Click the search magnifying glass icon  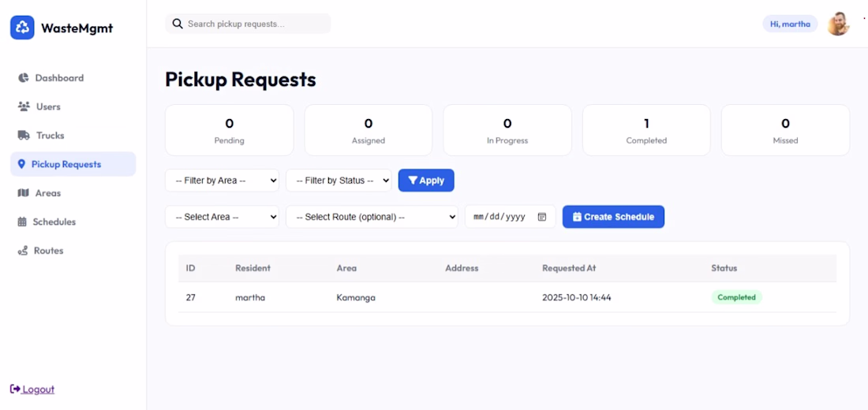[x=178, y=24]
